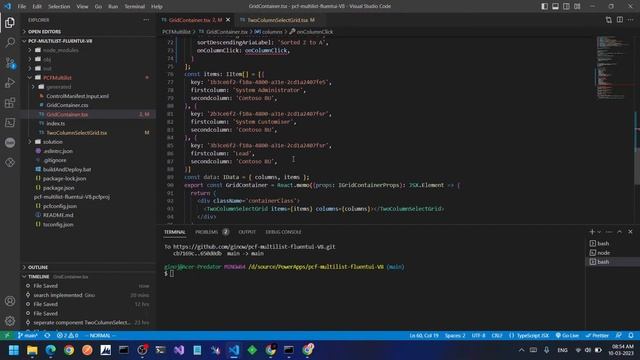640x360 pixels.
Task: Click the Prettier status bar item
Action: (x=597, y=336)
